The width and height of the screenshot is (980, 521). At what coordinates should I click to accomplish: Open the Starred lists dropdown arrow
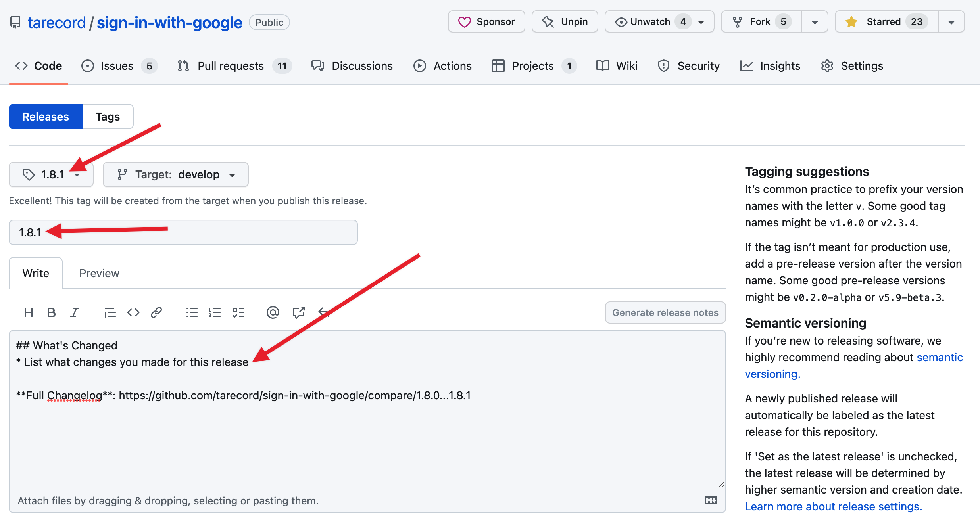[x=951, y=22]
